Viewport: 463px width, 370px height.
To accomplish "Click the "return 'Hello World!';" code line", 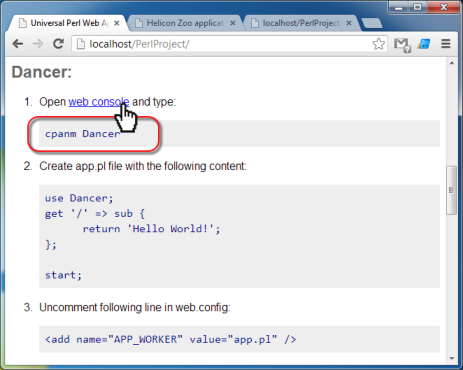I will click(151, 229).
